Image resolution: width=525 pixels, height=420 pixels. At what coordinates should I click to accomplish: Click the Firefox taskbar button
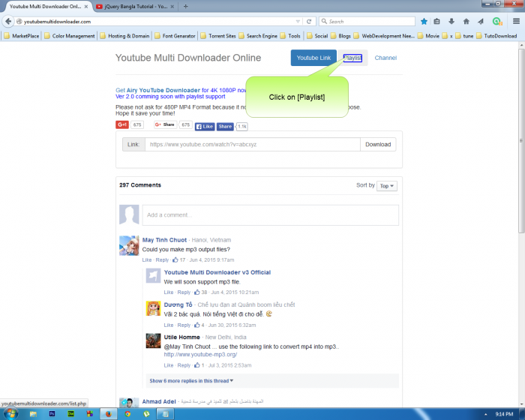click(109, 414)
